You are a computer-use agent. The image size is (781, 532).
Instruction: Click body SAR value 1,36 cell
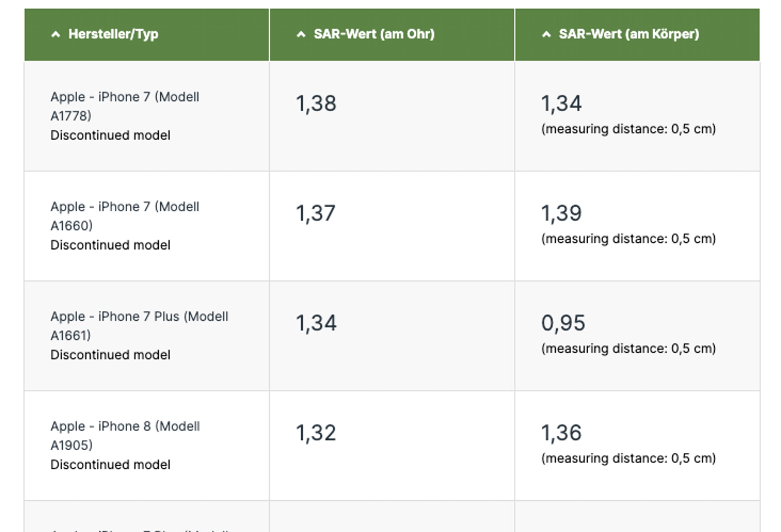coord(561,433)
